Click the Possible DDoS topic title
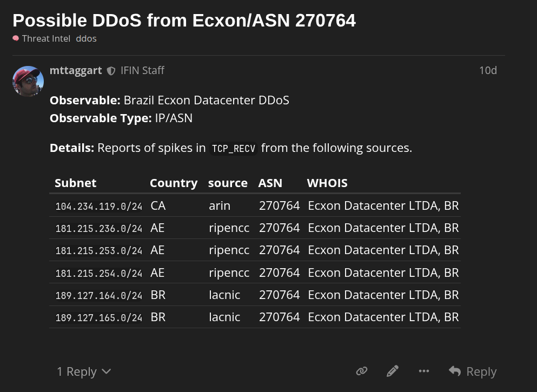 [x=184, y=21]
